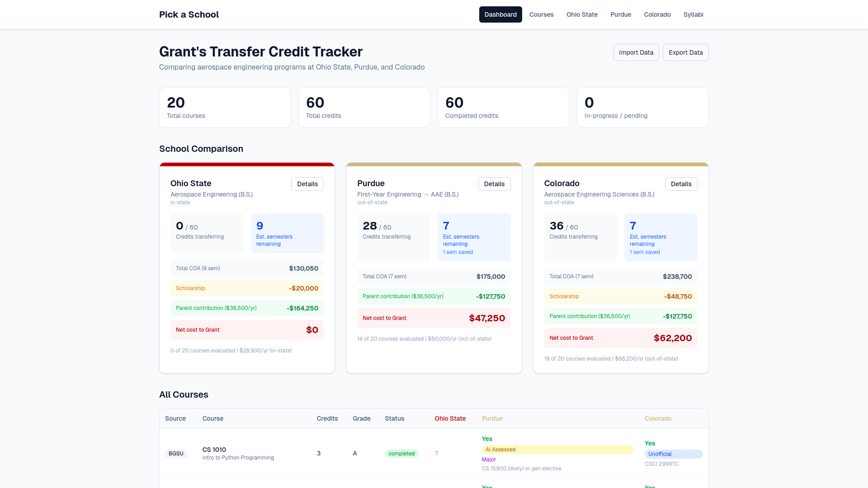Click Purdue 28 / 60 credits transferring
This screenshot has height=488, width=868.
tap(394, 237)
